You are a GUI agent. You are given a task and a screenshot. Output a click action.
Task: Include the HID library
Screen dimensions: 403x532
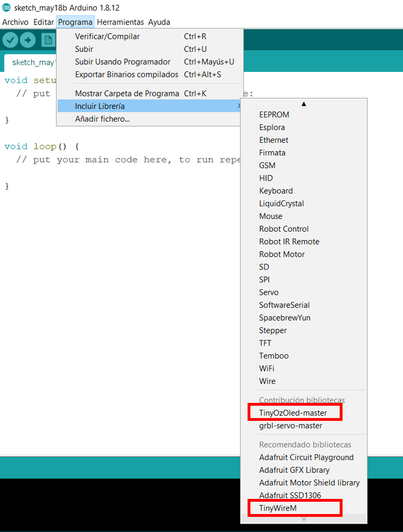(x=304, y=178)
